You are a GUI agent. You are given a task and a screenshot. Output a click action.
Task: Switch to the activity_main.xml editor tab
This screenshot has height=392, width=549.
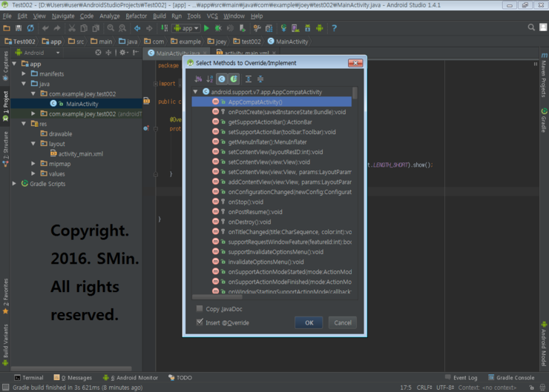pyautogui.click(x=246, y=53)
